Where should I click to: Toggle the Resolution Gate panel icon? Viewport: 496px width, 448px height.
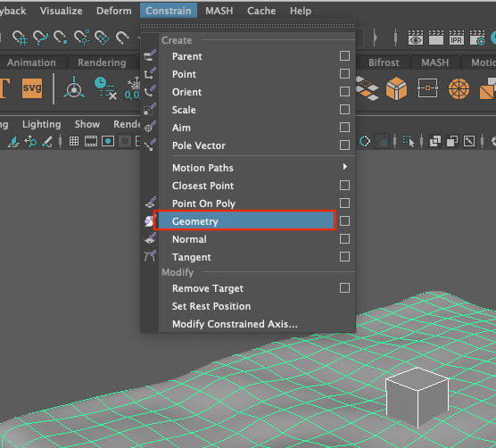[x=108, y=141]
